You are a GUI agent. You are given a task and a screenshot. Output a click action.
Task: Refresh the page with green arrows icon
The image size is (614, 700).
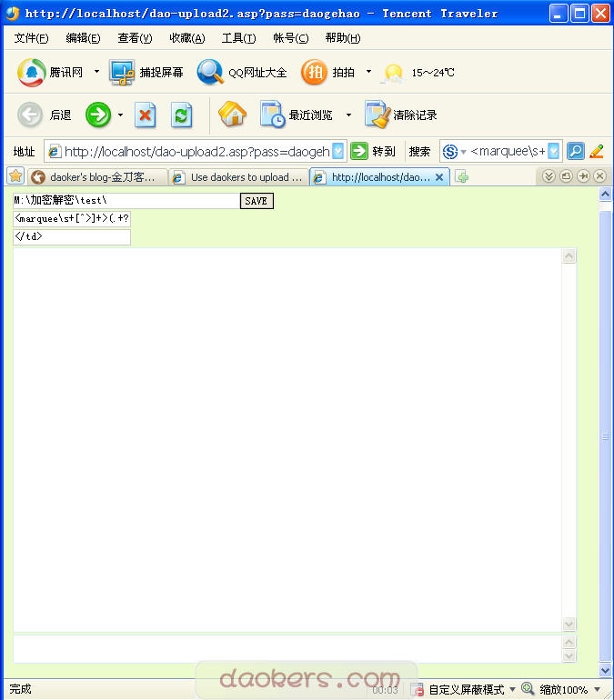[x=181, y=115]
